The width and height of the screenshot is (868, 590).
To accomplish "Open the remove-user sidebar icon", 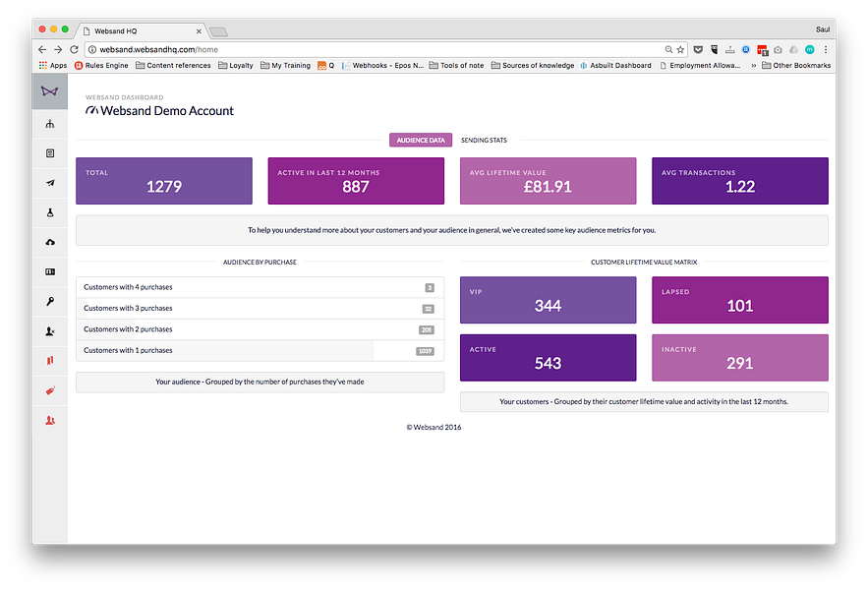I will pyautogui.click(x=50, y=331).
